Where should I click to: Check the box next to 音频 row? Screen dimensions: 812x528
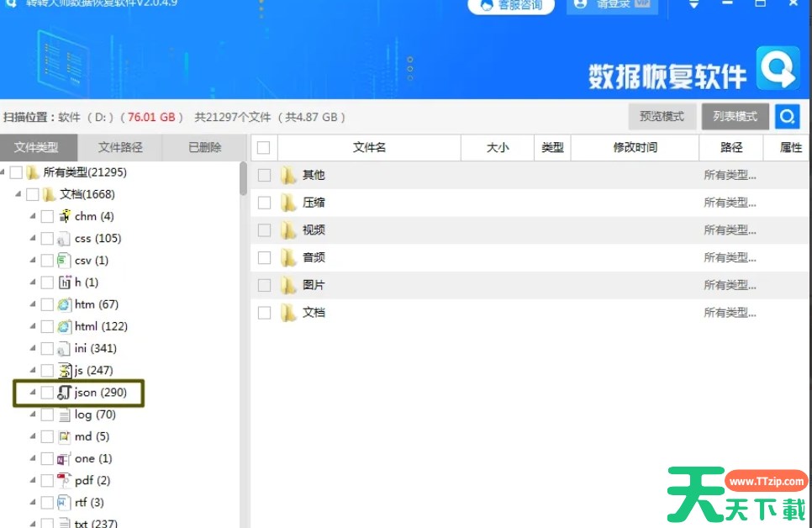point(265,257)
